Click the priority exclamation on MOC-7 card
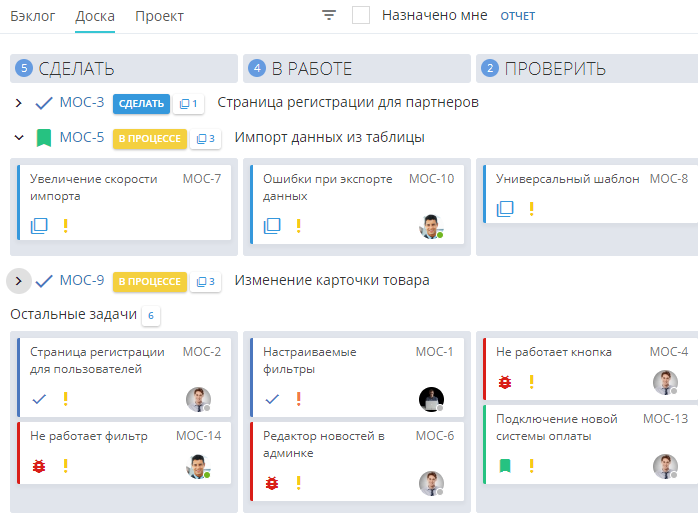 click(65, 226)
